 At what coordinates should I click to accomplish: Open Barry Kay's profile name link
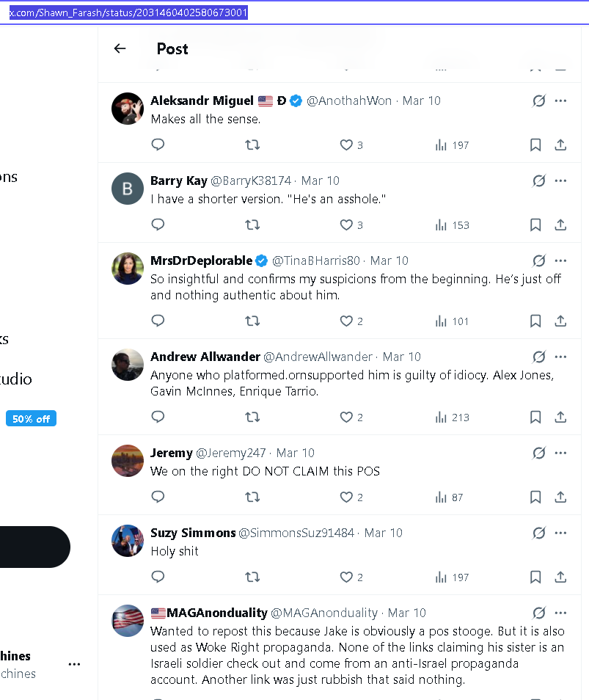[179, 181]
